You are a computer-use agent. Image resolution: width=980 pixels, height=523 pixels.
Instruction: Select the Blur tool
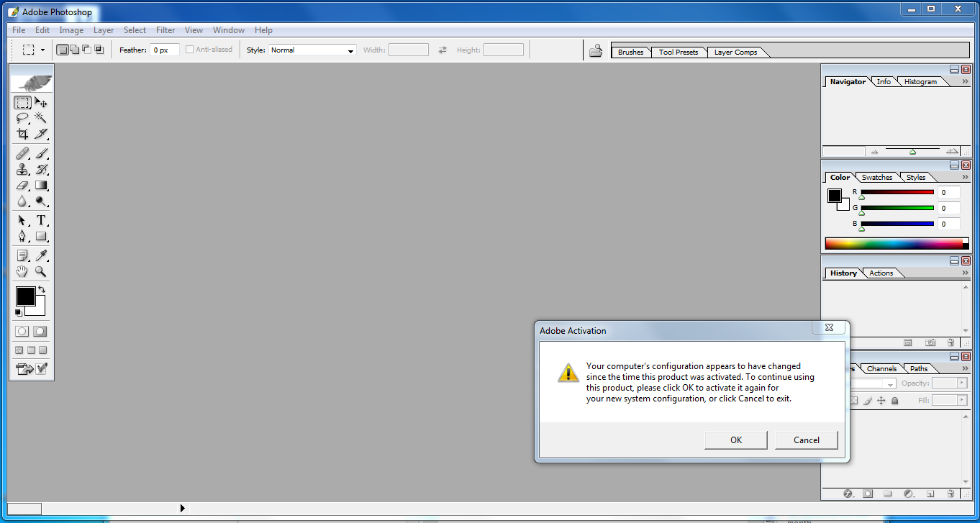point(22,201)
